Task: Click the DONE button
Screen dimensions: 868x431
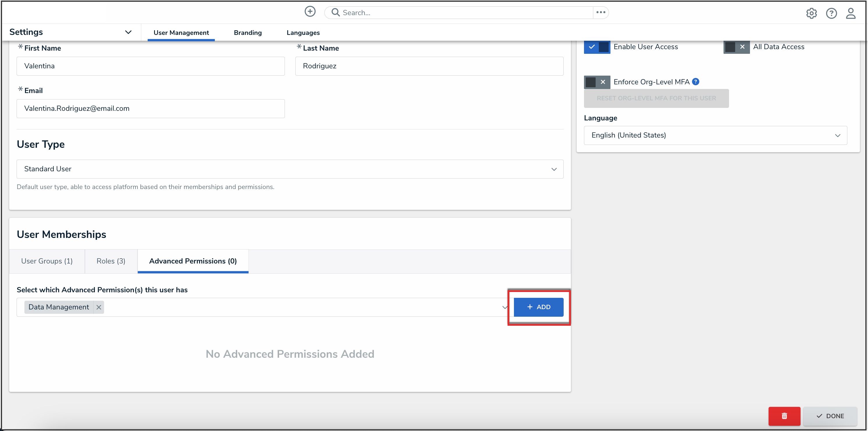Action: pos(830,416)
